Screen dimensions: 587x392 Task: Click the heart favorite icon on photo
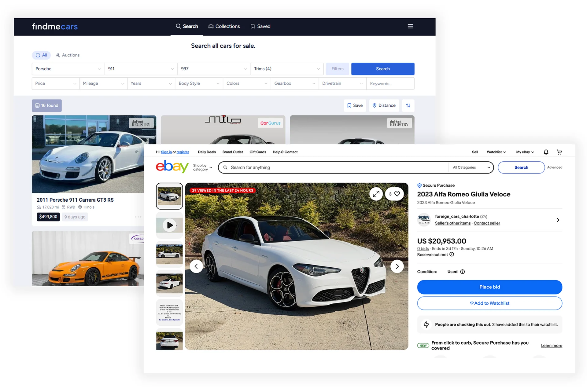click(x=397, y=194)
